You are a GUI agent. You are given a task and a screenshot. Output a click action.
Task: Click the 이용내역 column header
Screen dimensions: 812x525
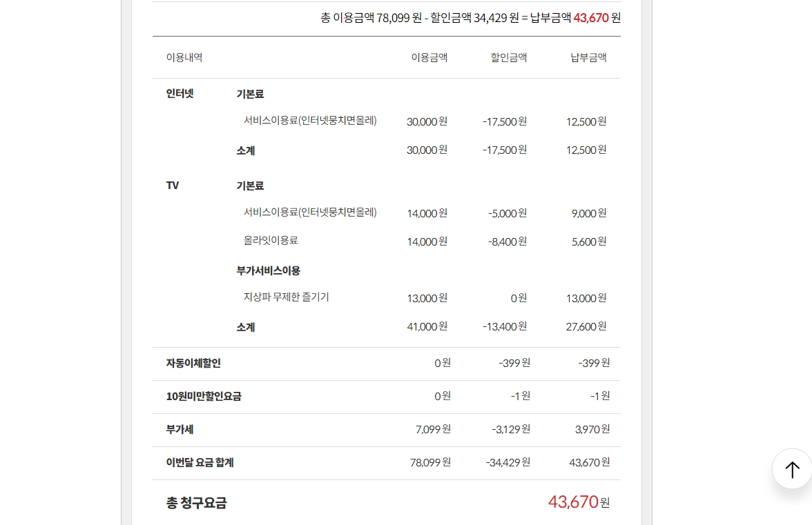pyautogui.click(x=184, y=58)
